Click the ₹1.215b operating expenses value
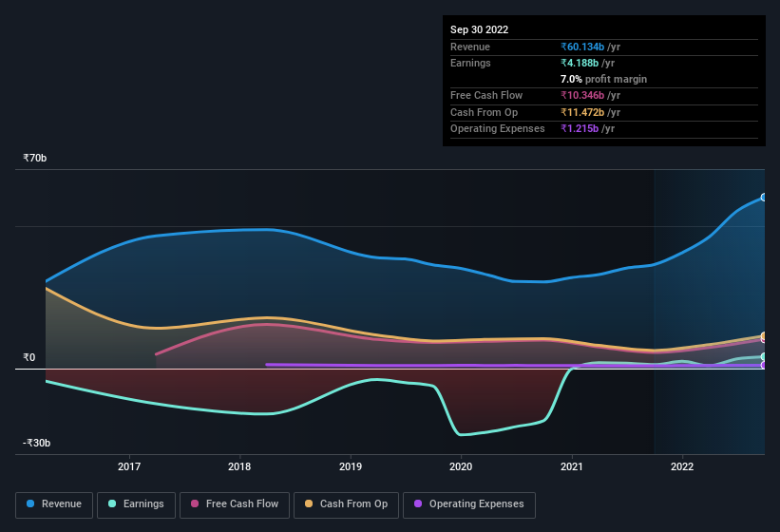 [x=580, y=129]
